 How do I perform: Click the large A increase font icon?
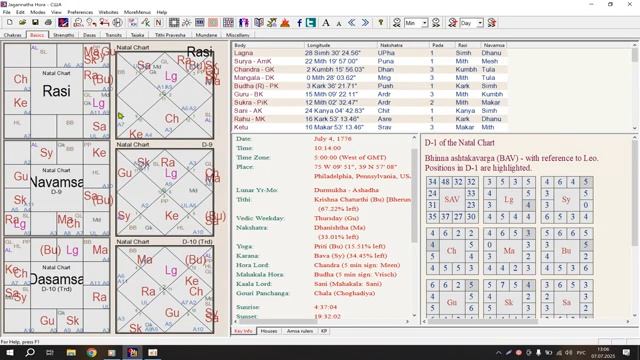point(326,23)
